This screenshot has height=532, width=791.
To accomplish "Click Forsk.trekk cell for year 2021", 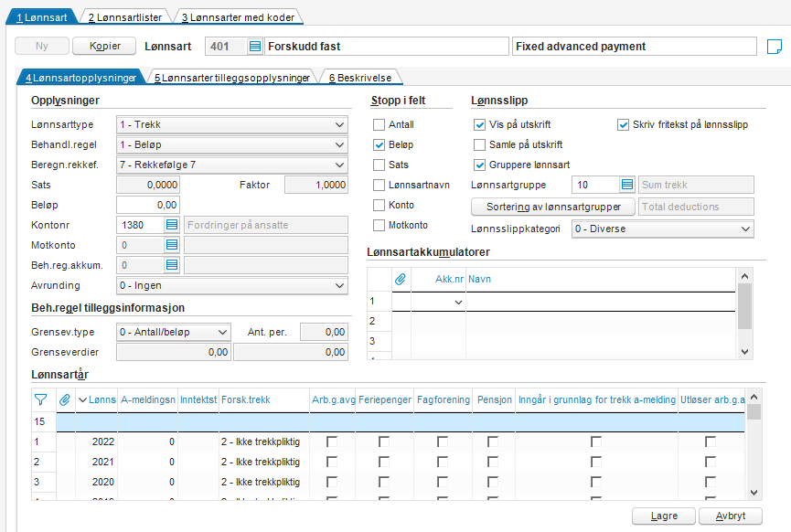I will pyautogui.click(x=264, y=462).
